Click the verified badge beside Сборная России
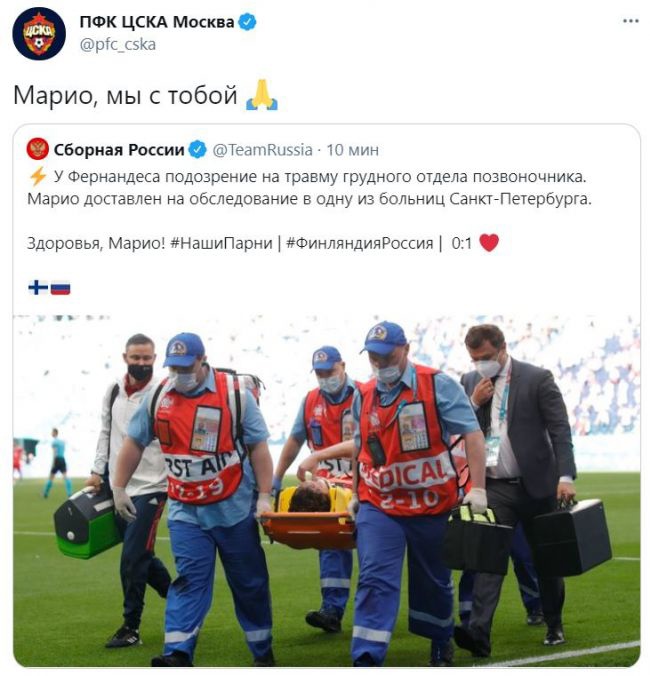Viewport: 650px width, 676px height. pyautogui.click(x=198, y=150)
